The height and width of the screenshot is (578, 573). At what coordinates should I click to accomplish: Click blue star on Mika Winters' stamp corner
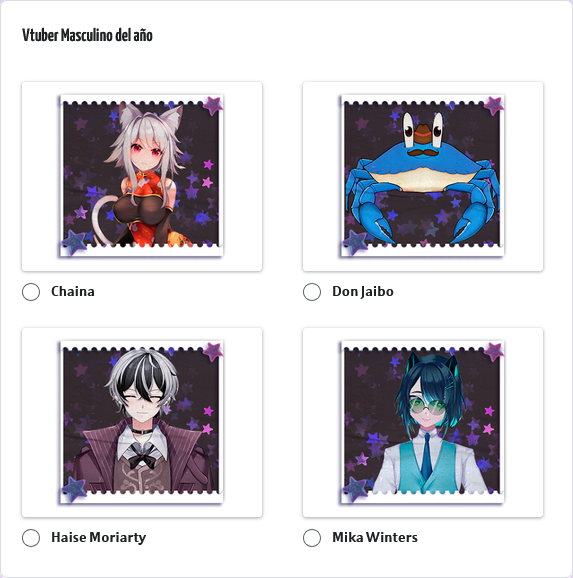click(x=355, y=488)
